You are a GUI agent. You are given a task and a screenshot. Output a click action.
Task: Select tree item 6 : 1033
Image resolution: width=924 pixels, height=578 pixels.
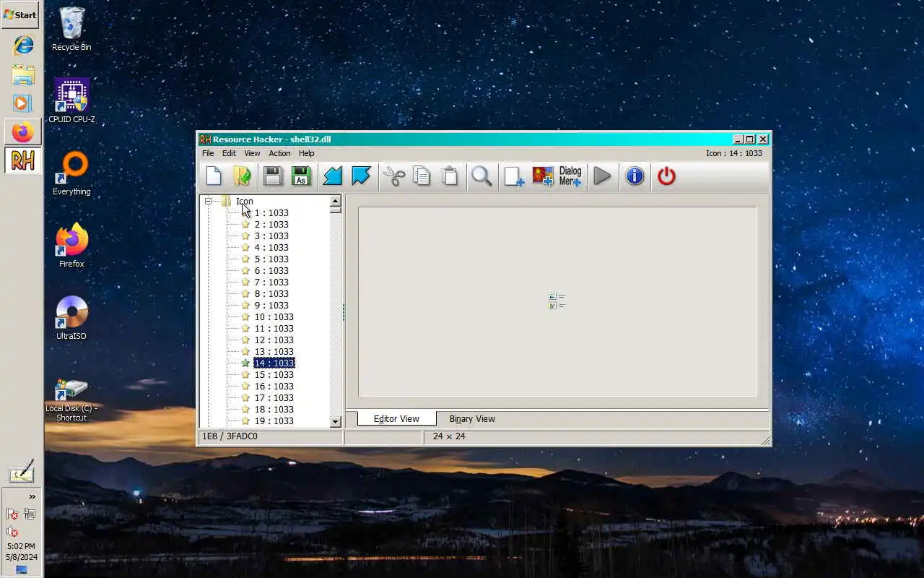pos(271,271)
